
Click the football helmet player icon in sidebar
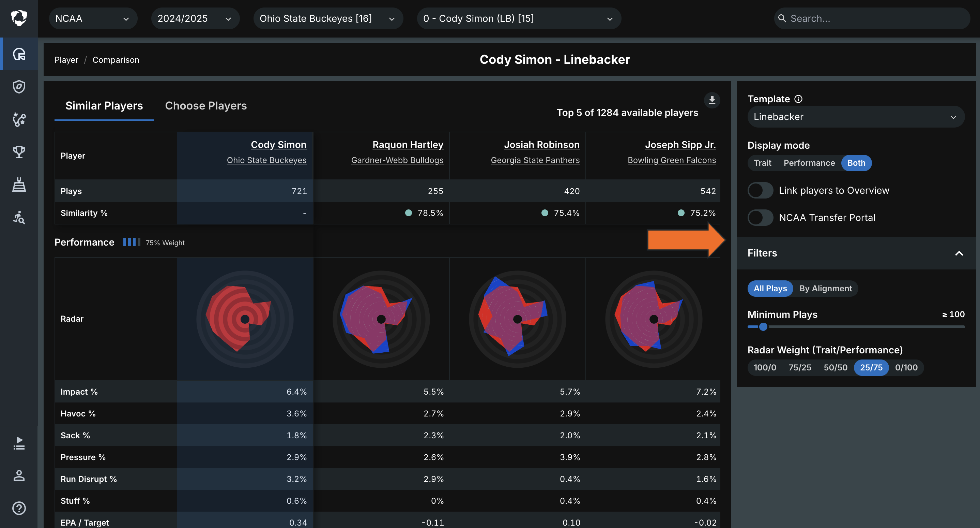click(19, 54)
